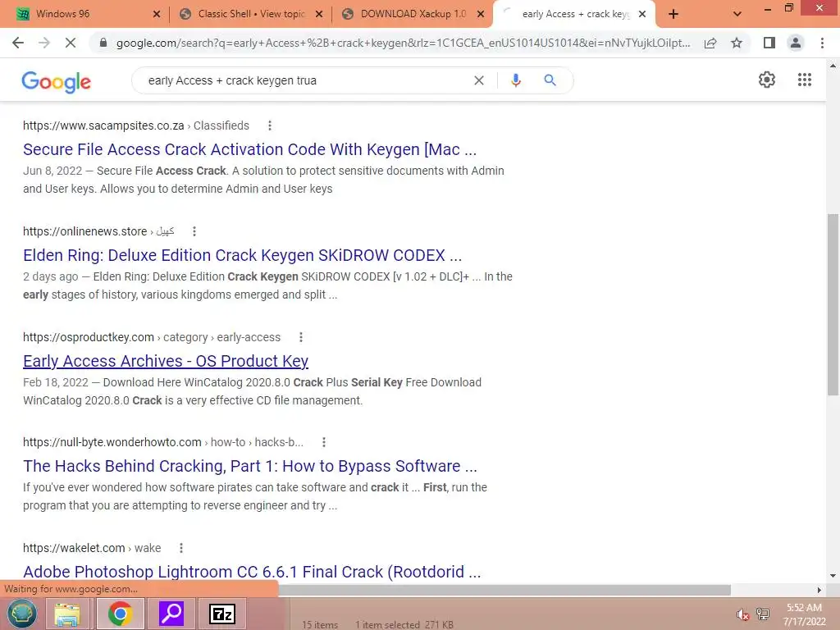Click the null-byte.wonderhowto.com URL breadcrumb
Screen dimensions: 840x630
coord(163,442)
